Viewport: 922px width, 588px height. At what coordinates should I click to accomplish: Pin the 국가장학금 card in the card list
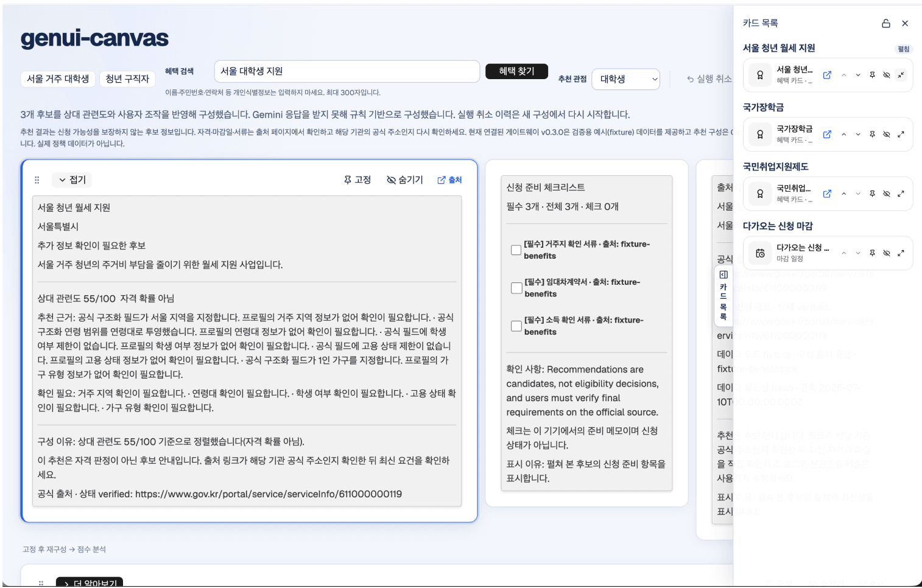(x=872, y=135)
